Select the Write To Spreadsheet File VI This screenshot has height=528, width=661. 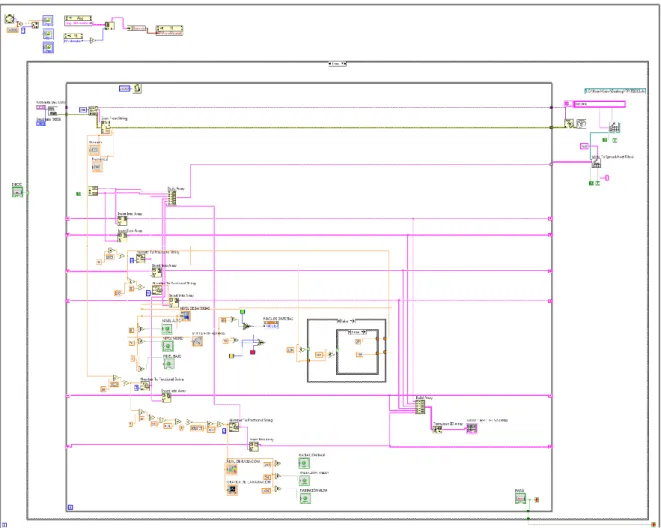pyautogui.click(x=596, y=163)
